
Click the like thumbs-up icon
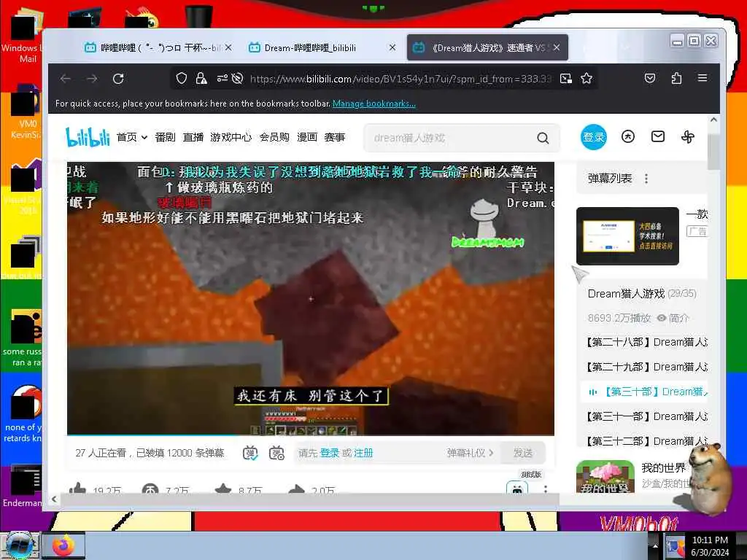tap(77, 489)
